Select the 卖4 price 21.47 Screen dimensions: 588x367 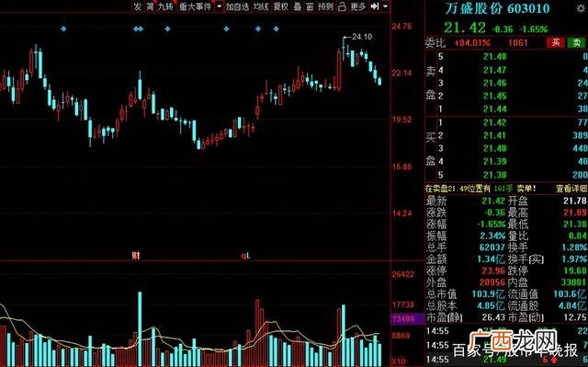point(494,70)
